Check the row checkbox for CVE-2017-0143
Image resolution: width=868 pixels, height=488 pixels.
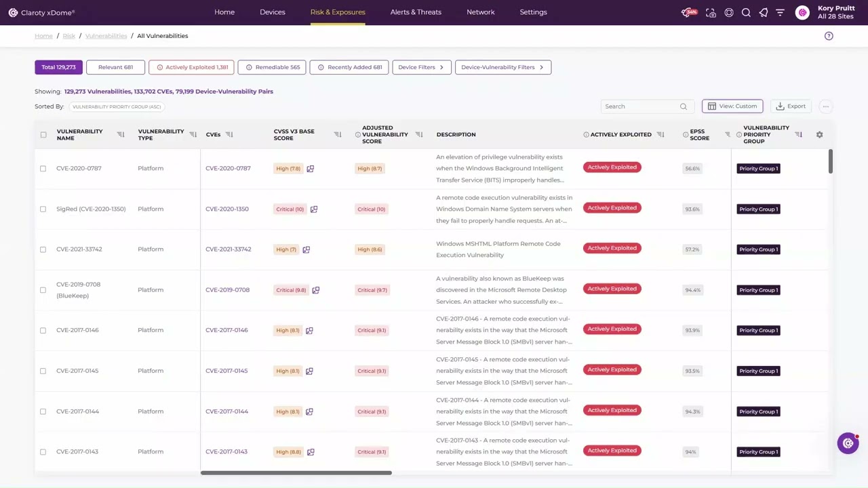[x=43, y=451]
